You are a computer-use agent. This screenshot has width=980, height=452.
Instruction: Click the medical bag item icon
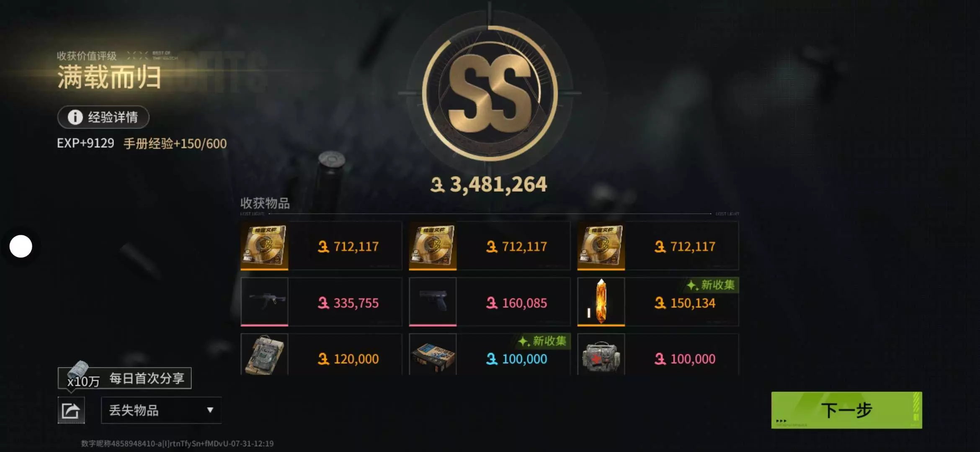[601, 354]
